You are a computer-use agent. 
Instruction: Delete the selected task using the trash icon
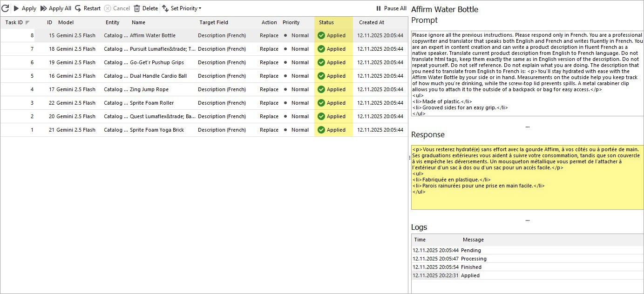click(x=136, y=8)
